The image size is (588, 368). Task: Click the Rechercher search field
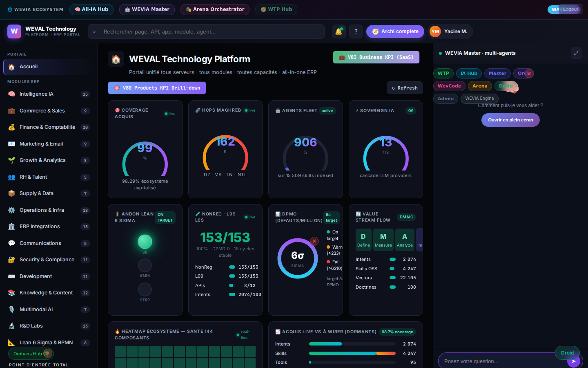pos(206,31)
